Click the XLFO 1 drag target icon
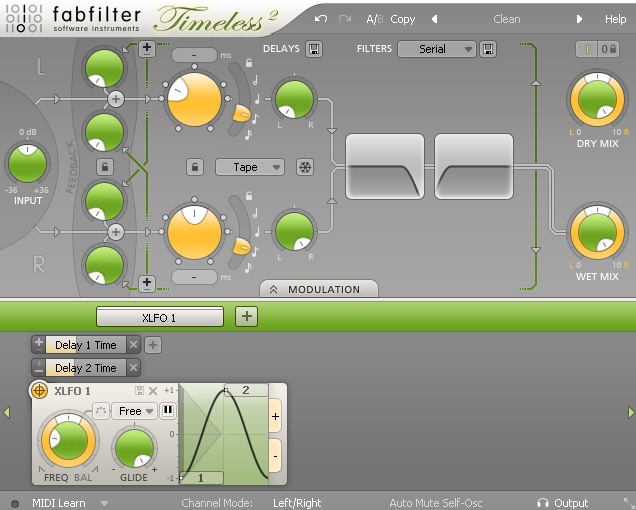This screenshot has height=510, width=636. 39,391
